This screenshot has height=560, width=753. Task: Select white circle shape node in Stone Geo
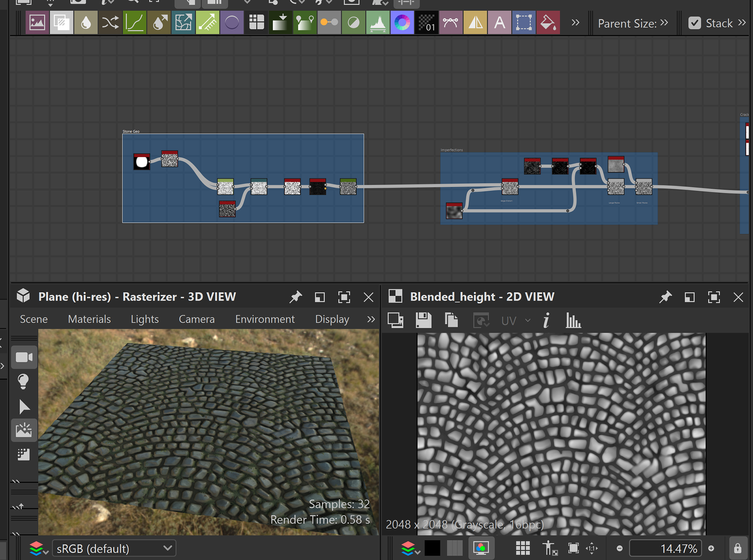(142, 162)
